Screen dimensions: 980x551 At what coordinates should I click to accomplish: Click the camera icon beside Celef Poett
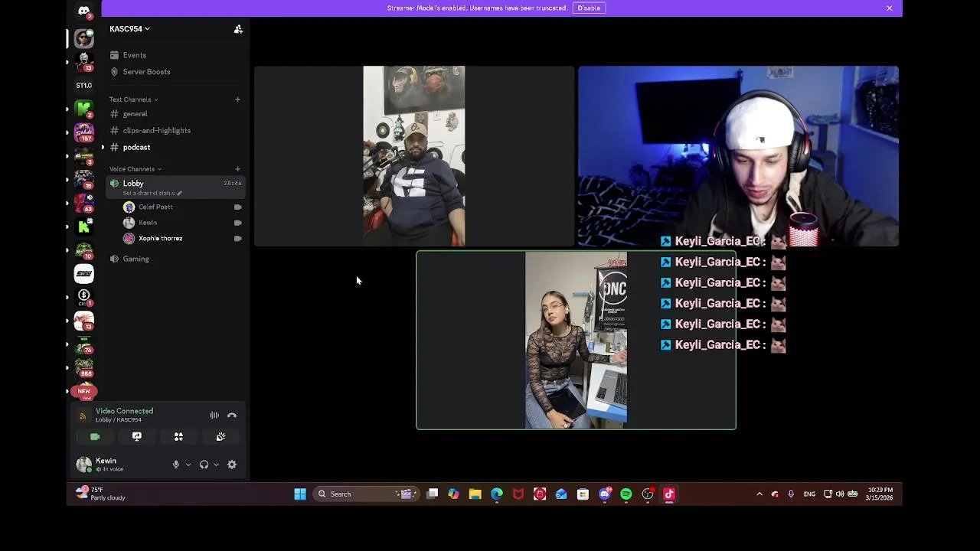click(x=237, y=207)
